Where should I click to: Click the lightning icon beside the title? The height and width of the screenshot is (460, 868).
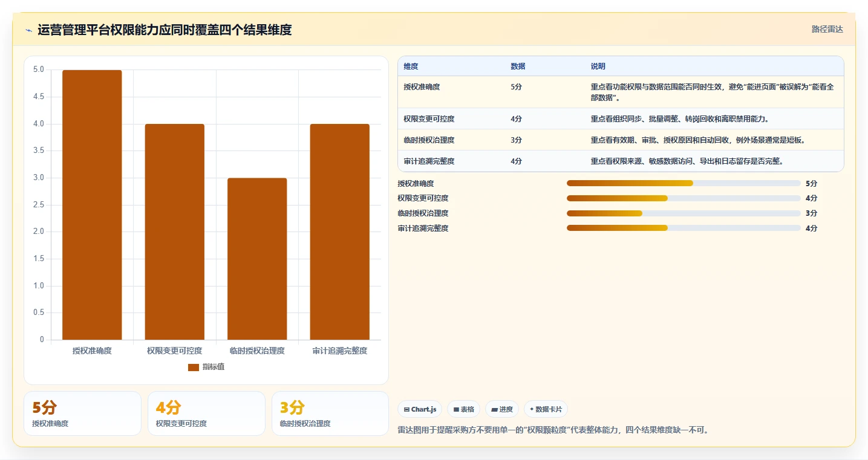(x=28, y=30)
